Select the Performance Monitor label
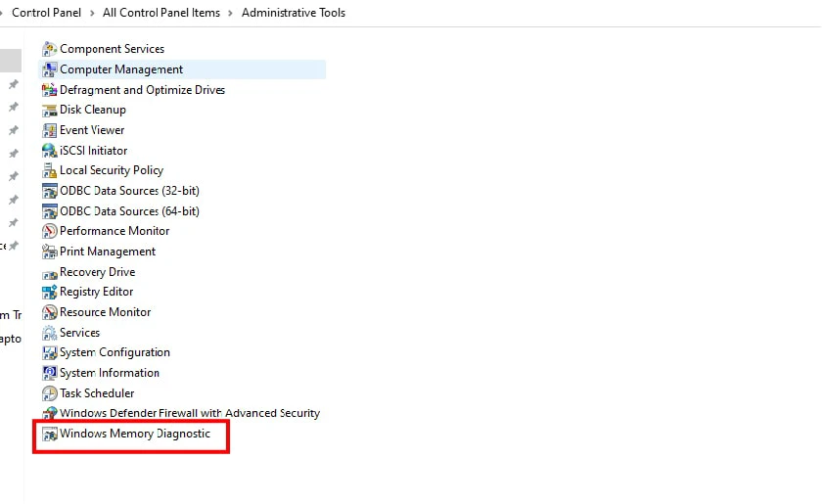Screen dimensions: 822x504 tap(114, 231)
